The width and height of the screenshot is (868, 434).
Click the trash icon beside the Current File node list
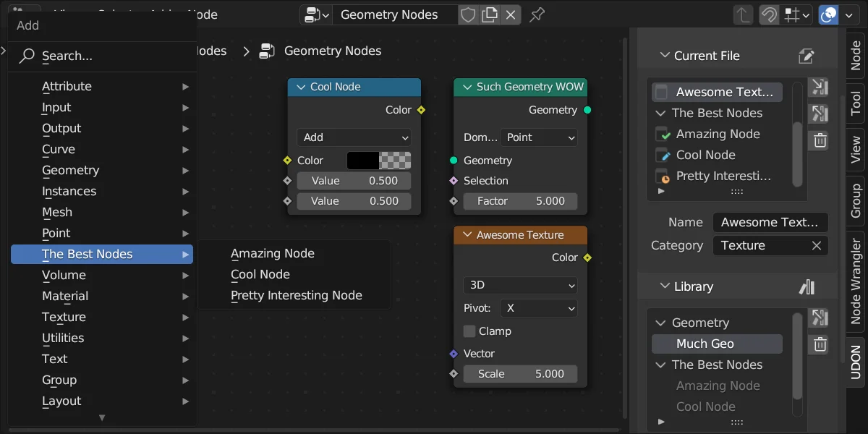pyautogui.click(x=819, y=140)
